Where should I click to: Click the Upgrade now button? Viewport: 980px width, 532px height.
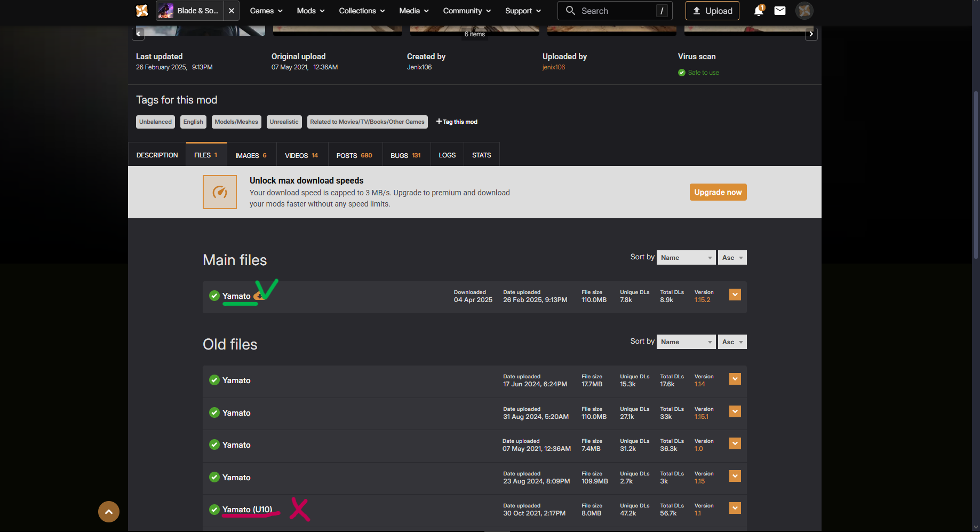click(x=718, y=192)
